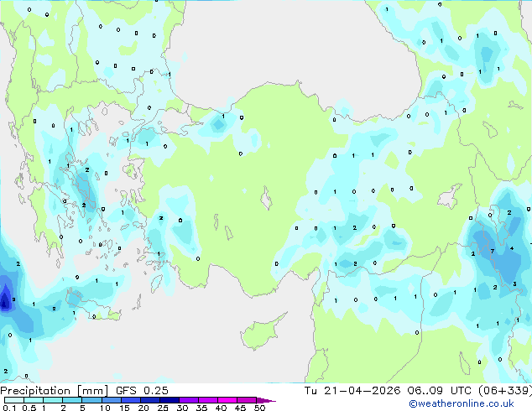Click the 20–25 mm legend color swatch
Screen dimensions: 532x411
pos(149,400)
